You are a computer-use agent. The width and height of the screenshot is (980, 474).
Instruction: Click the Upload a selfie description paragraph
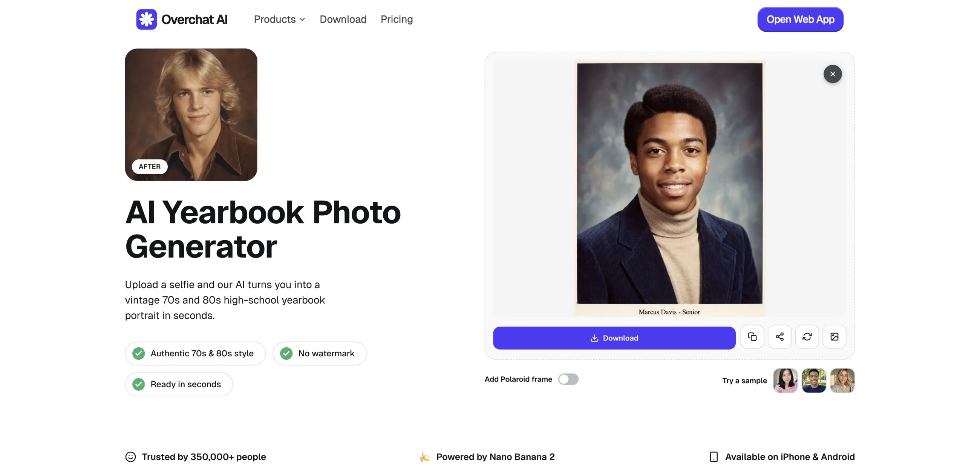pos(225,300)
